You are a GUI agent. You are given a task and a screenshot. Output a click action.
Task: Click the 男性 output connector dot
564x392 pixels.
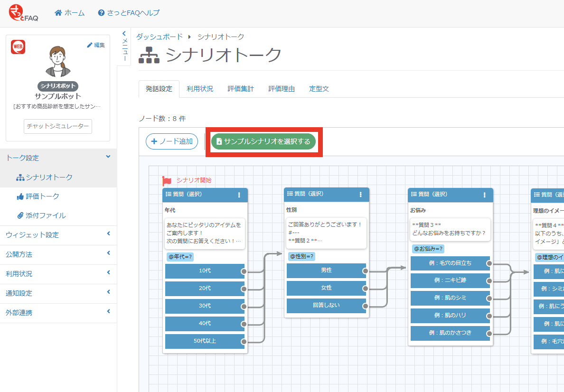tap(366, 271)
